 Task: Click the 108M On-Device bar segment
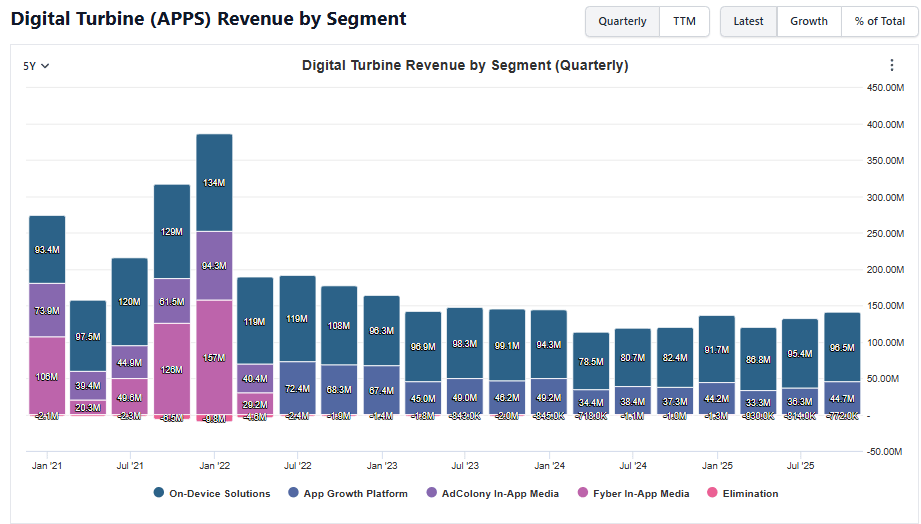point(339,325)
